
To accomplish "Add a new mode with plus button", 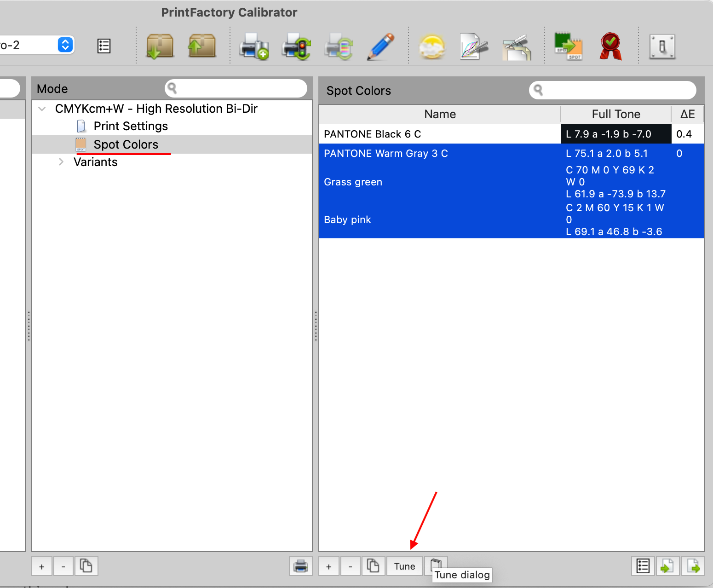I will click(x=42, y=566).
